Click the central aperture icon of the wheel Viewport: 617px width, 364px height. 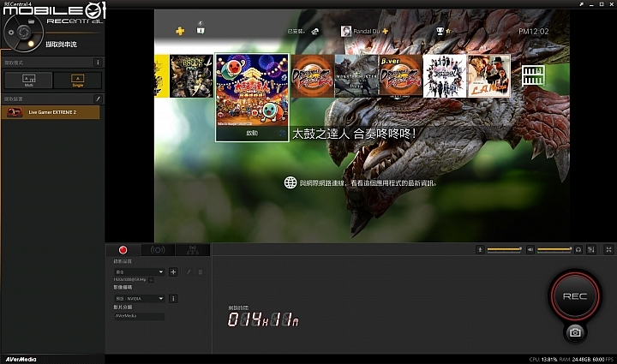click(x=24, y=32)
